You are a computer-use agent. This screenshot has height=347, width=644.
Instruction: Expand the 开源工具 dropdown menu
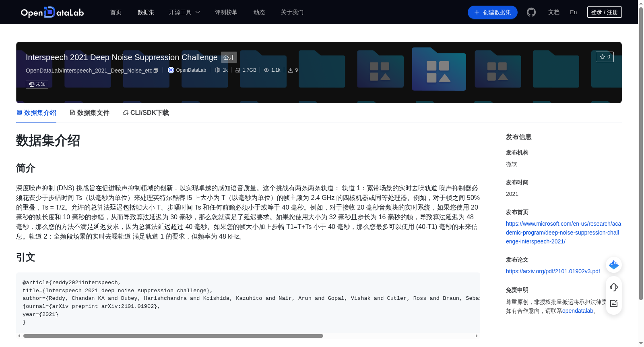[x=184, y=12]
